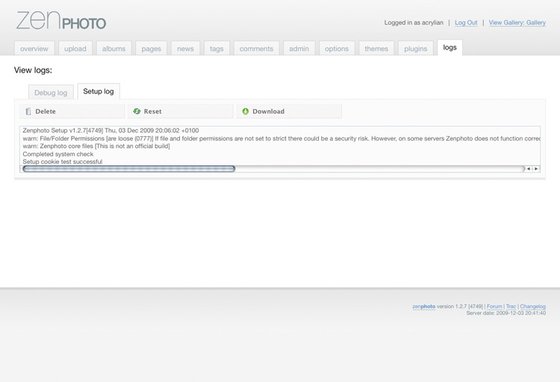The height and width of the screenshot is (382, 560).
Task: Click the 'Logged in as acrylian' text
Action: coord(414,22)
